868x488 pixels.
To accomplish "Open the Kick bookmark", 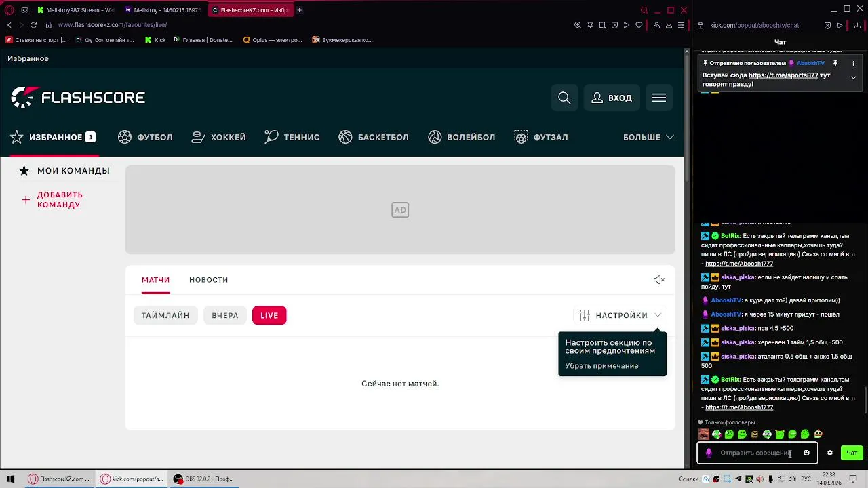I will pyautogui.click(x=155, y=40).
